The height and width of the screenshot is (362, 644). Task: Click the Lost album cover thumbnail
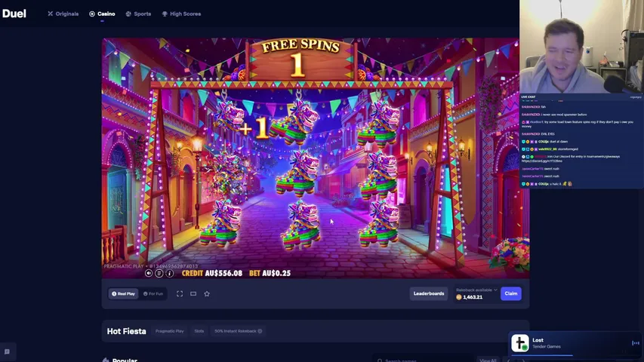coord(520,343)
